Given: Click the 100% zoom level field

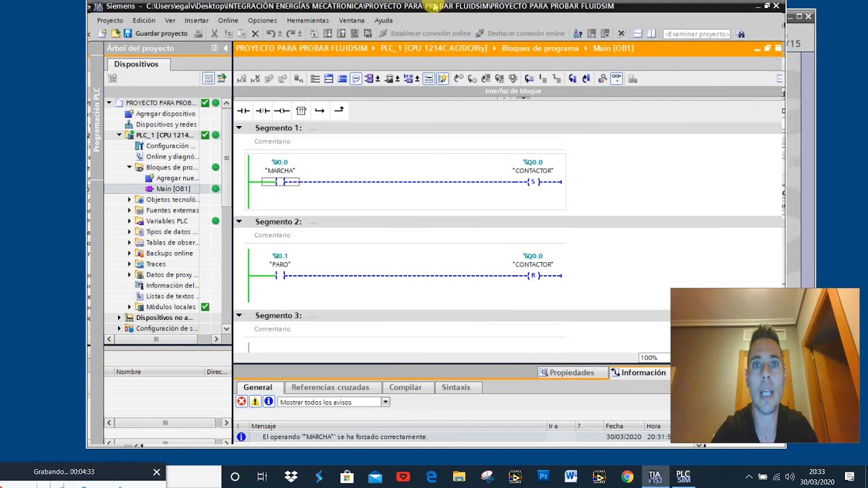Looking at the screenshot, I should (652, 358).
